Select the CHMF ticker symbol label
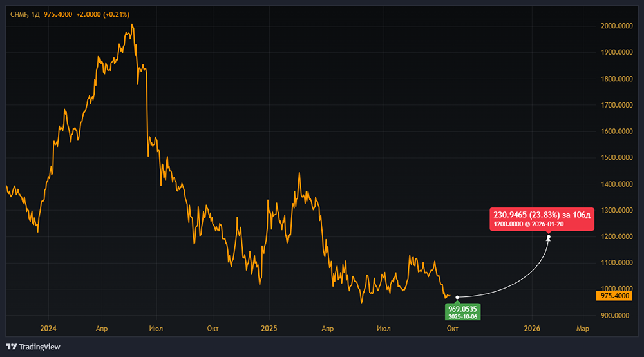The height and width of the screenshot is (357, 644). (19, 14)
